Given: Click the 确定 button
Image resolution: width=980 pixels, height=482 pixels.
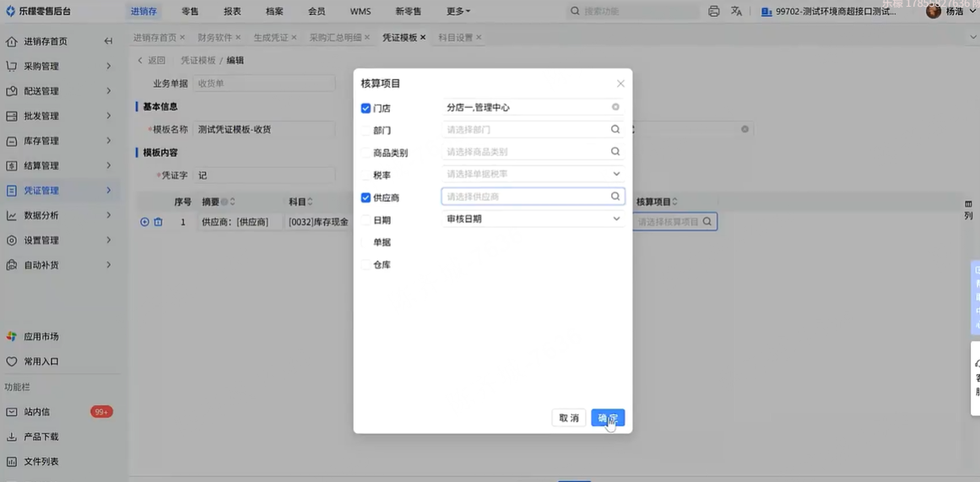Looking at the screenshot, I should (608, 418).
